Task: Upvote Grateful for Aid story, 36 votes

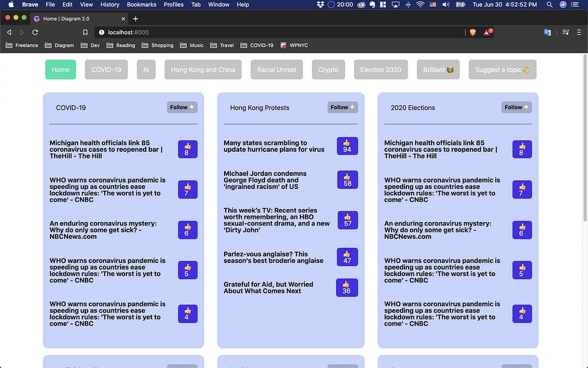Action: pos(347,288)
